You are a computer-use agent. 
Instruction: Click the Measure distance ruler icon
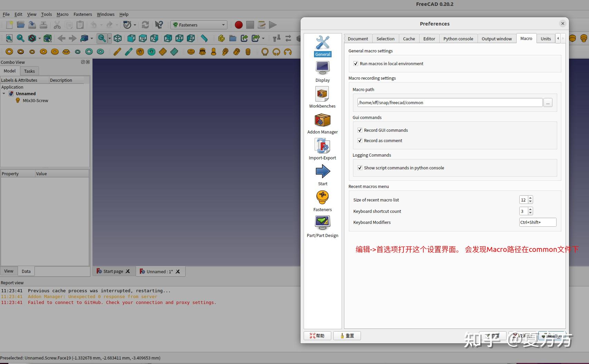point(204,38)
